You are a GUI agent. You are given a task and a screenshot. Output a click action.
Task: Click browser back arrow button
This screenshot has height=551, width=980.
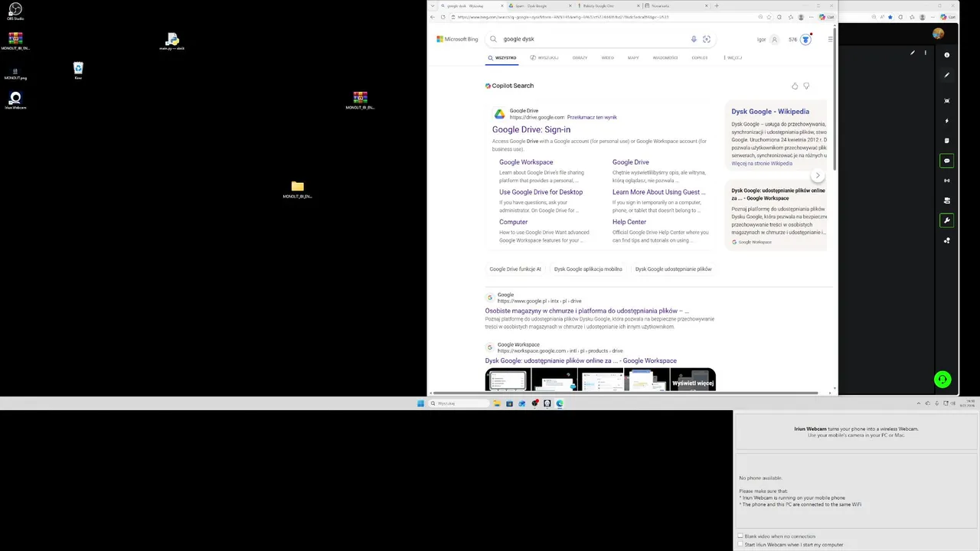433,17
